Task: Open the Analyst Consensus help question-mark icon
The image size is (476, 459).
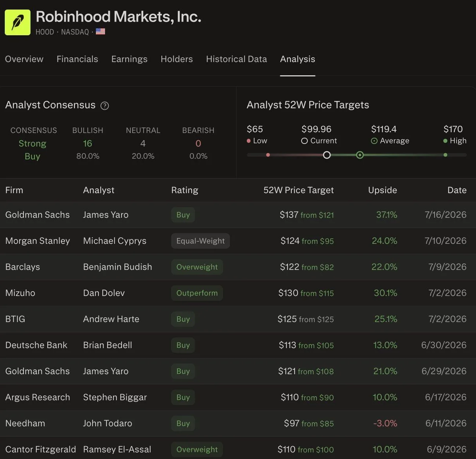Action: pyautogui.click(x=105, y=106)
